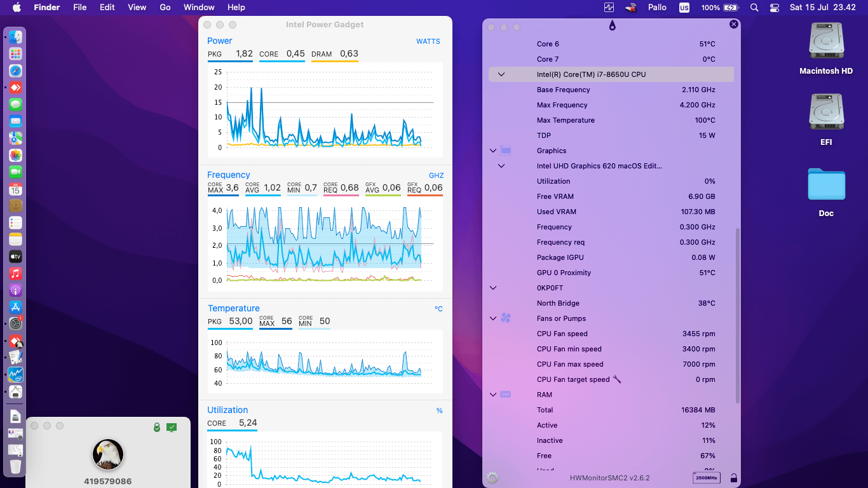Open Maps from the Dock

15,138
